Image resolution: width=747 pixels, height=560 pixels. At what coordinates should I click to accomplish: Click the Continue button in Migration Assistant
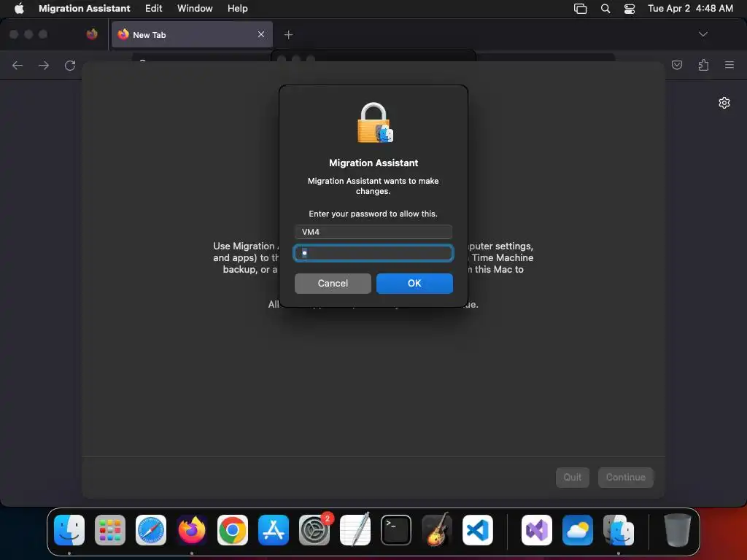pos(625,477)
